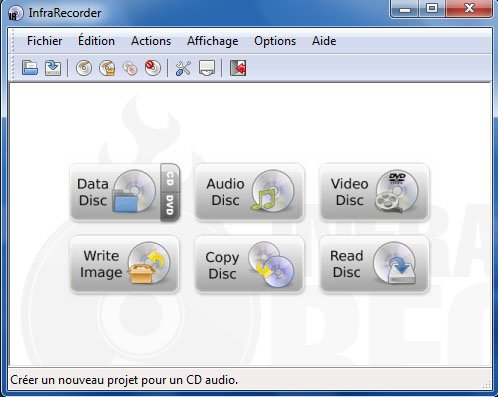Click the Devices drive tray toolbar icon
The width and height of the screenshot is (498, 397).
pos(207,68)
